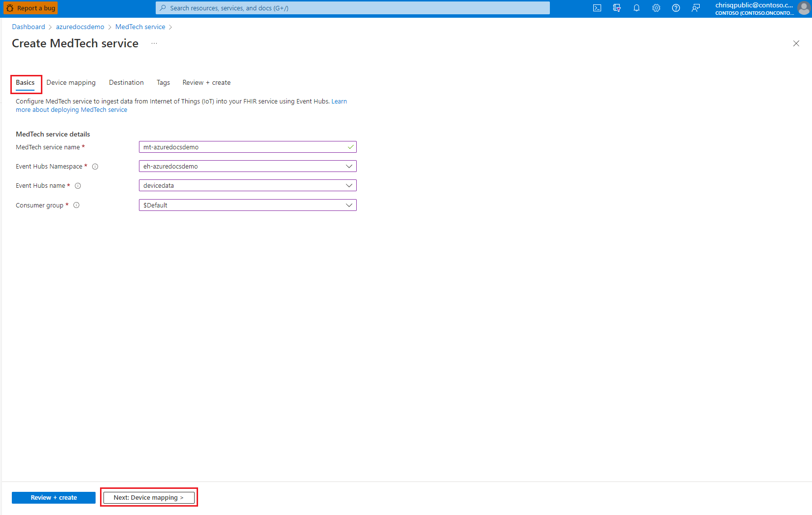View Consumer group info tooltip

[x=76, y=205]
